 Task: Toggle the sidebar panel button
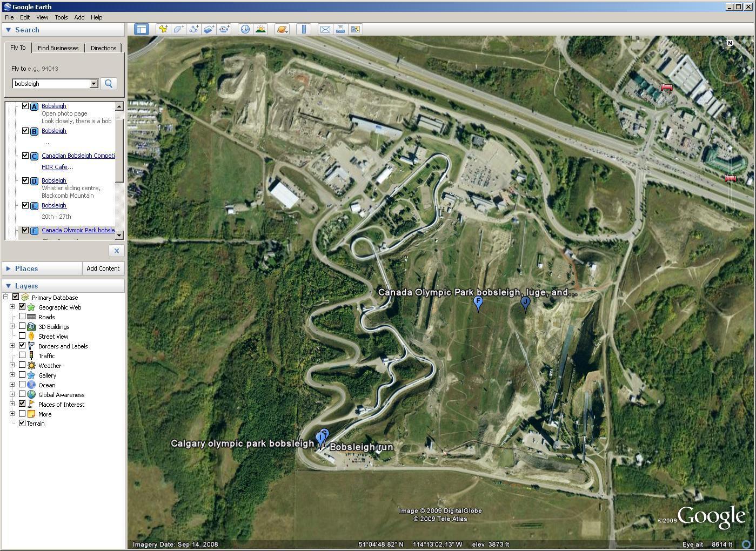142,29
